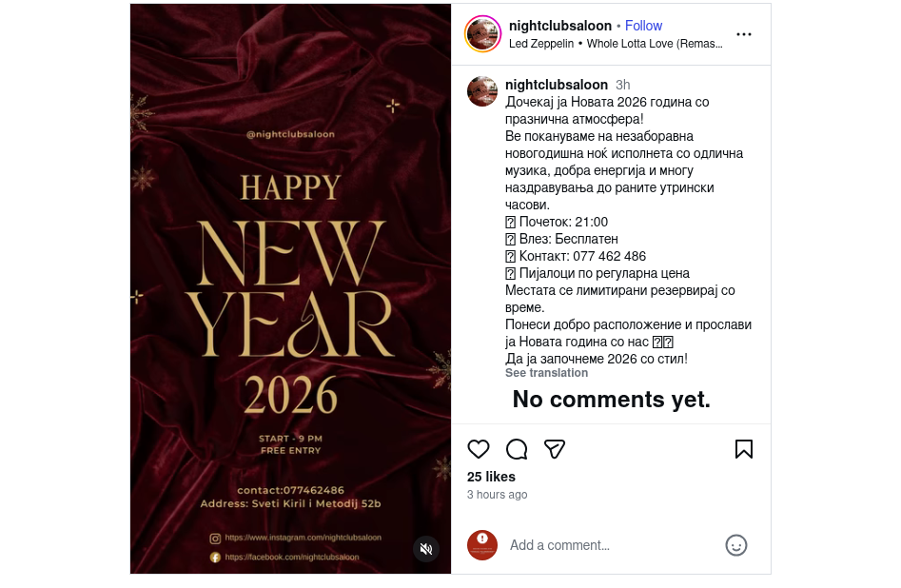Open the emoji picker smiley icon
The image size is (901, 588).
click(x=736, y=545)
